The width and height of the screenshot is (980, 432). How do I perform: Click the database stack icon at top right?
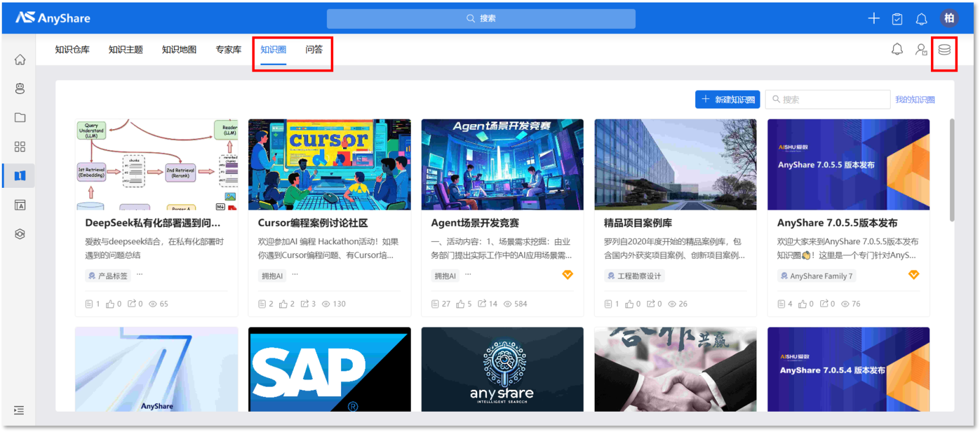coord(944,50)
